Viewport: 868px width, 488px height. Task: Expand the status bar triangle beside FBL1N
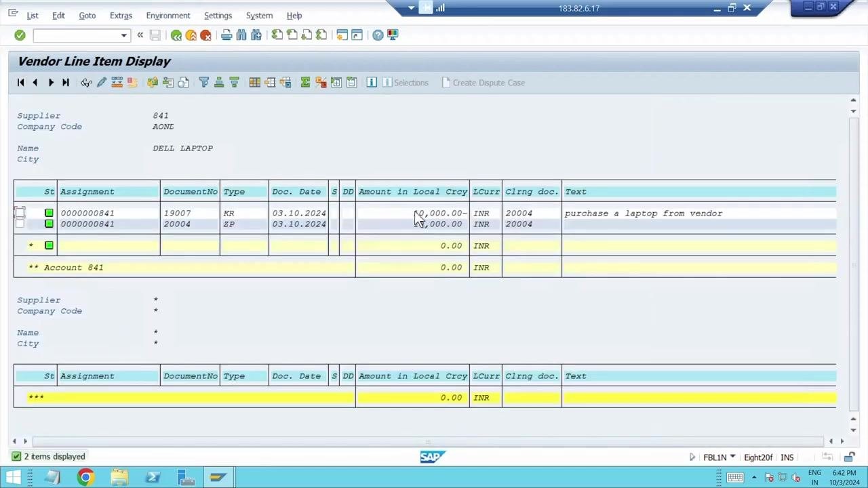pyautogui.click(x=692, y=457)
